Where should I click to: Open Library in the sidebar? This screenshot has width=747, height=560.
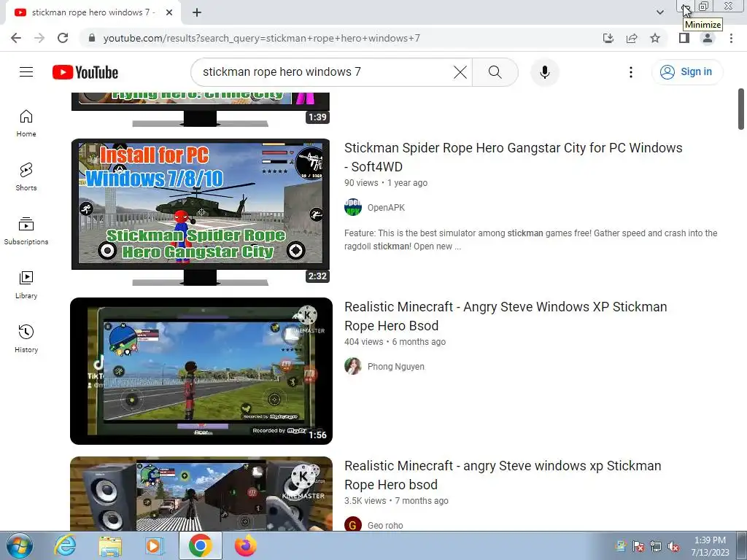(26, 285)
